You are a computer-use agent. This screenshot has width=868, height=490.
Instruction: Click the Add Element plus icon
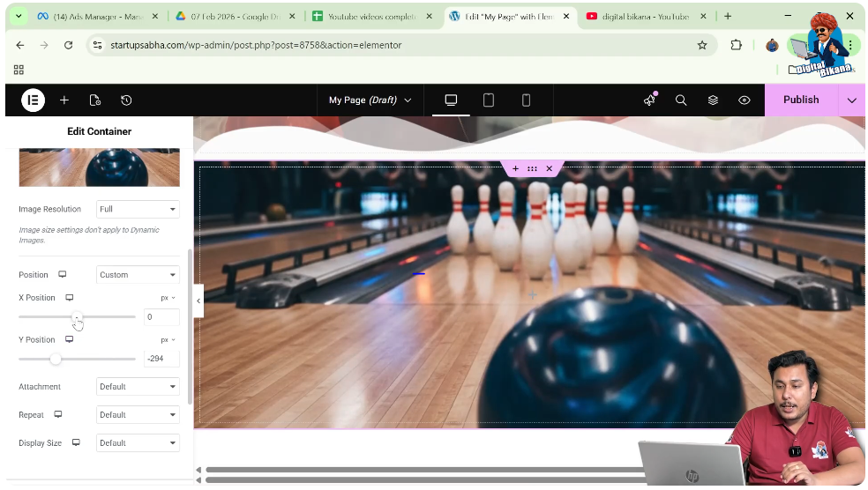[x=64, y=100]
